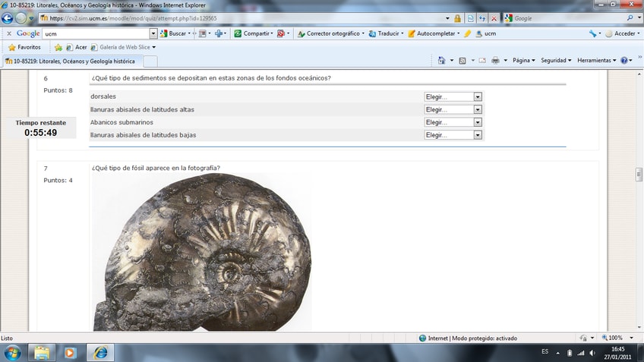Click the Acceder button in Google toolbar
Screen dimensions: 644x362
coord(623,33)
